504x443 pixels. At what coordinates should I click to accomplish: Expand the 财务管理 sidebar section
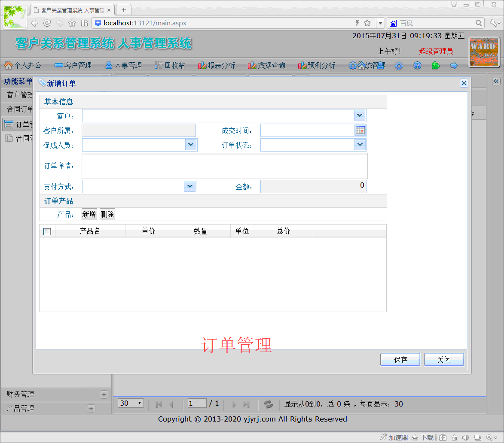pyautogui.click(x=104, y=394)
